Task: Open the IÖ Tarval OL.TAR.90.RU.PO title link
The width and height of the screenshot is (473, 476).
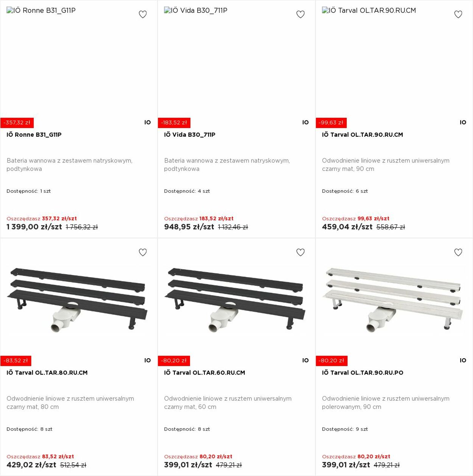Action: 363,373
